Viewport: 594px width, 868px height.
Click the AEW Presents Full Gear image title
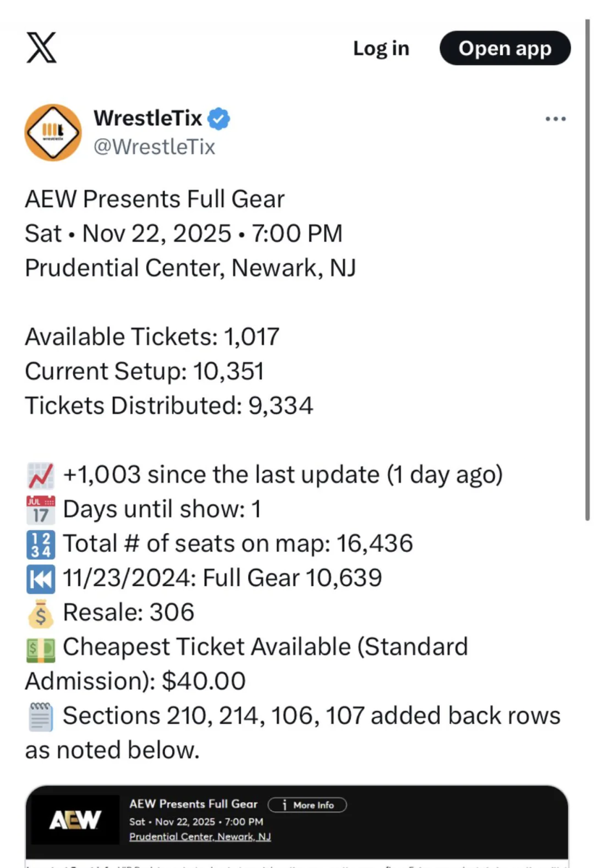coord(193,804)
